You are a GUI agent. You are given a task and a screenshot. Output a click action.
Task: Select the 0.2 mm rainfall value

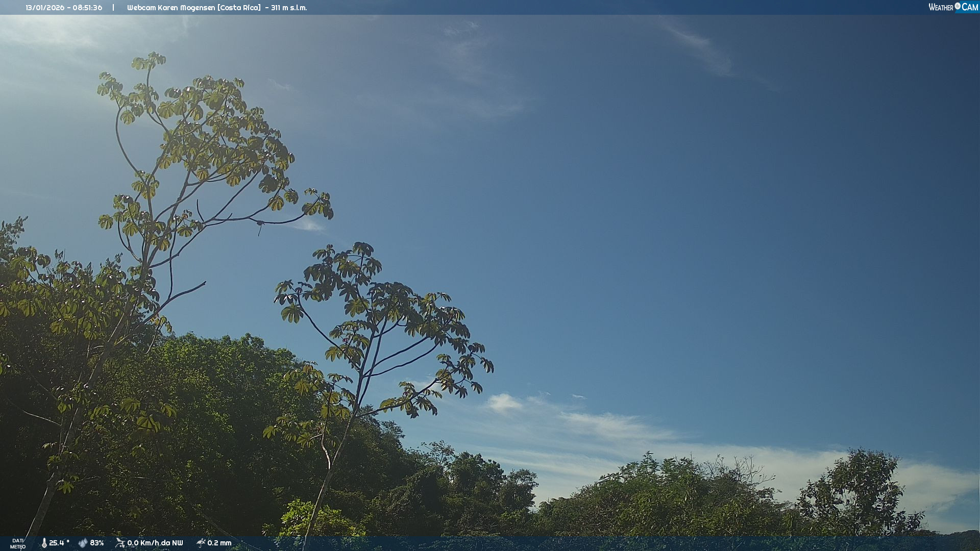219,543
